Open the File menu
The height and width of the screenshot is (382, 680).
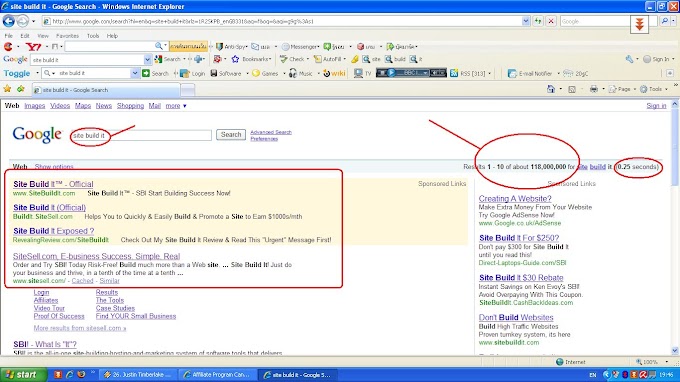[8, 36]
